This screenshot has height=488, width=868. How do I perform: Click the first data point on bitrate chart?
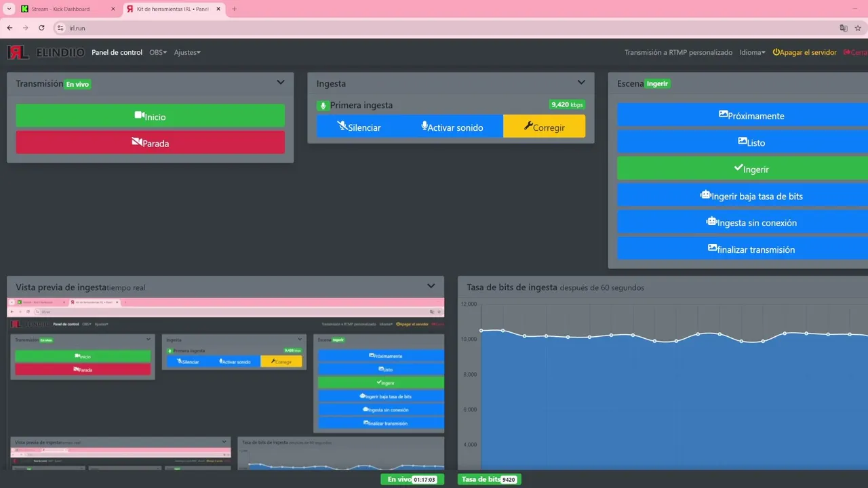pyautogui.click(x=481, y=330)
